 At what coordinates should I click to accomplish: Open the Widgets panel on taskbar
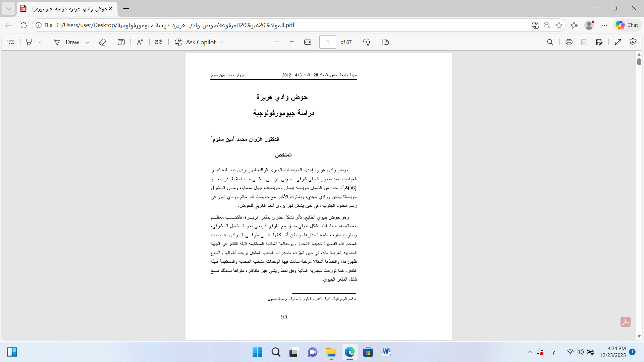coord(12,352)
